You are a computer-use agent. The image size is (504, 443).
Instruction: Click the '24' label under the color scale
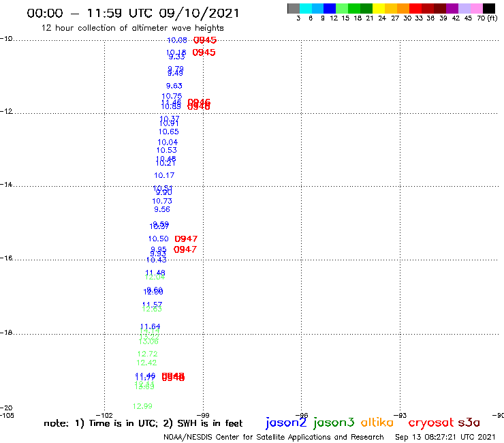pos(382,18)
